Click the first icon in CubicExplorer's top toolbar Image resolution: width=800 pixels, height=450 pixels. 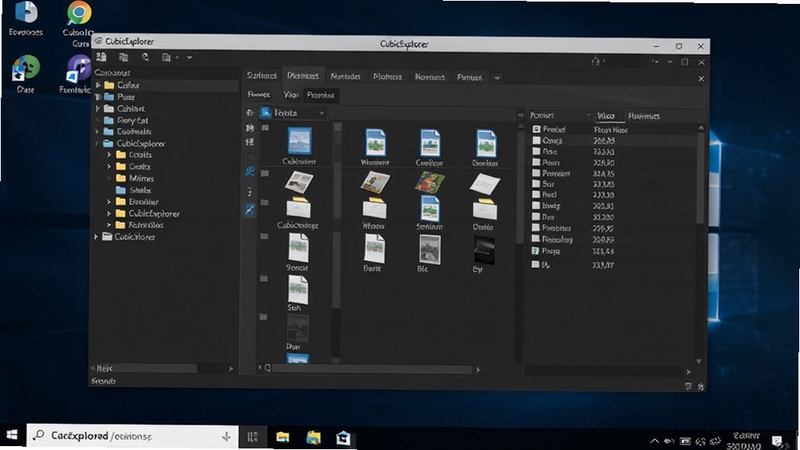[x=101, y=57]
